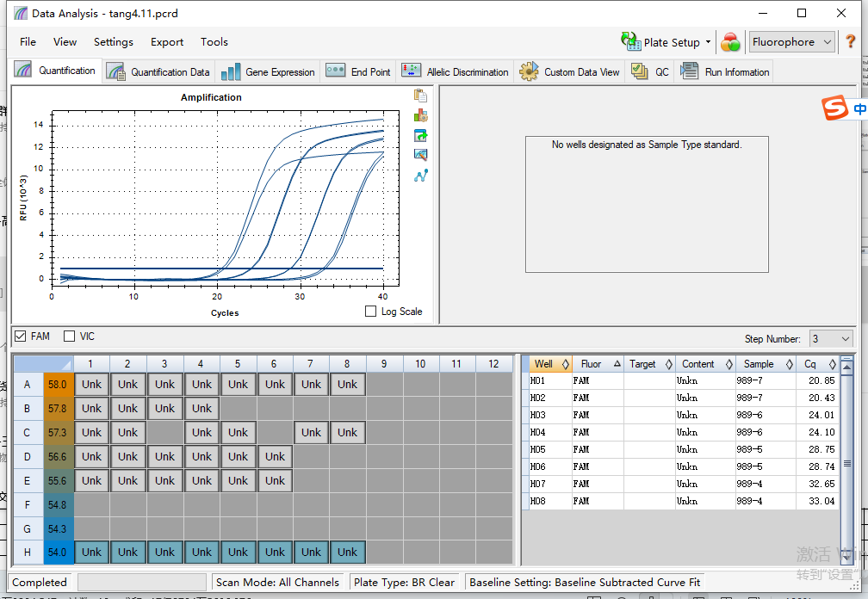Open the help question mark icon
The height and width of the screenshot is (599, 868).
click(850, 42)
